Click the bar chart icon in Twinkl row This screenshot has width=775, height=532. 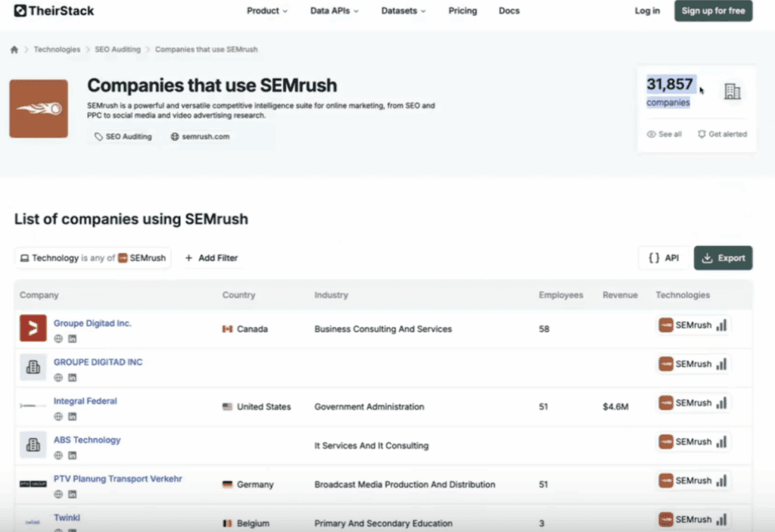pos(721,520)
